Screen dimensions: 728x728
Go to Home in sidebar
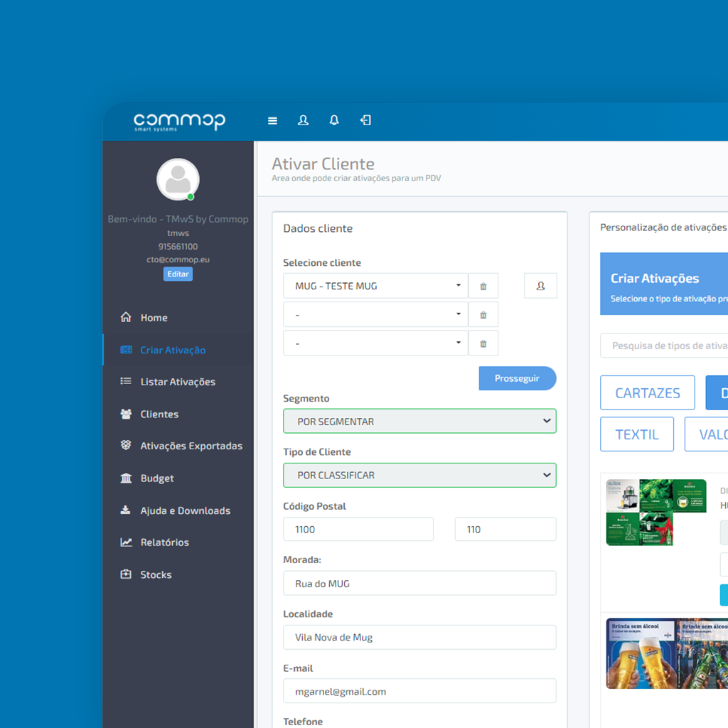[x=178, y=318]
